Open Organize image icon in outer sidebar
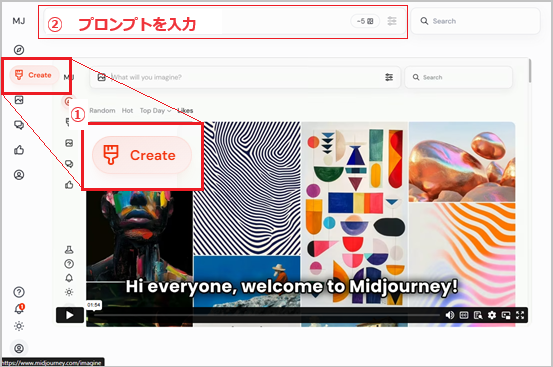 point(19,100)
